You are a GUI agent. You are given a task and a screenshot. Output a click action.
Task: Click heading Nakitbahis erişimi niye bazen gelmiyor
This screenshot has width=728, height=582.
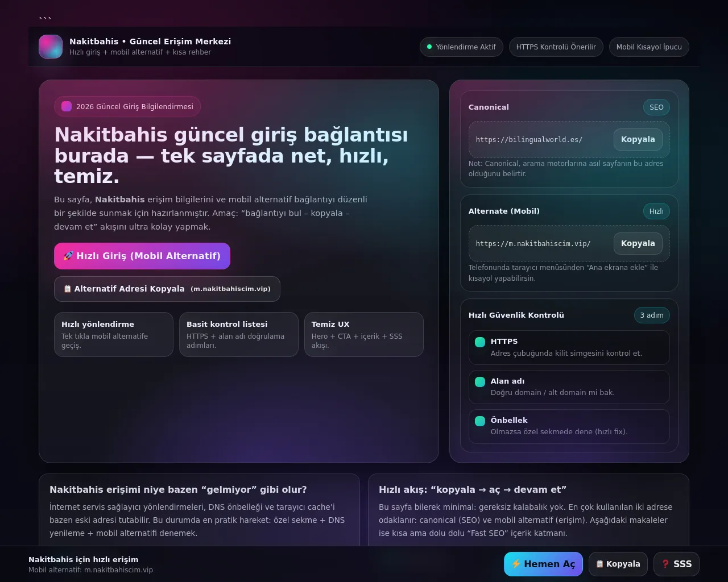click(178, 489)
